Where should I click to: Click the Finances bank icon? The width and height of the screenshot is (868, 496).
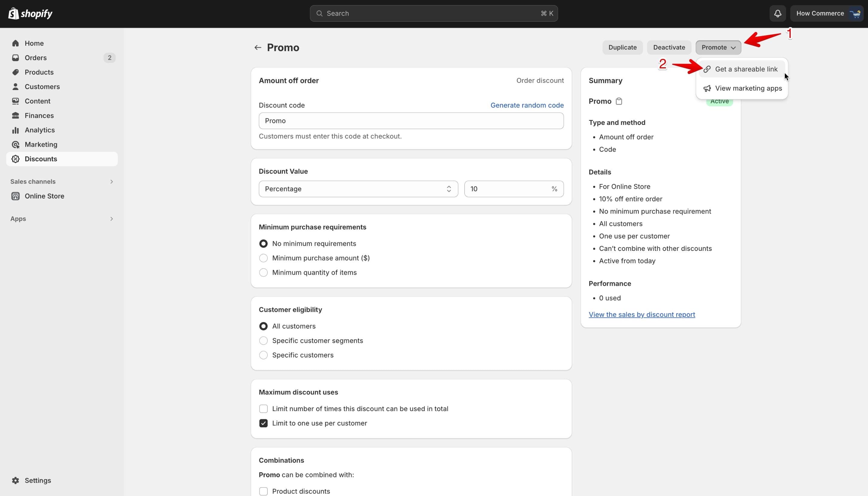15,115
